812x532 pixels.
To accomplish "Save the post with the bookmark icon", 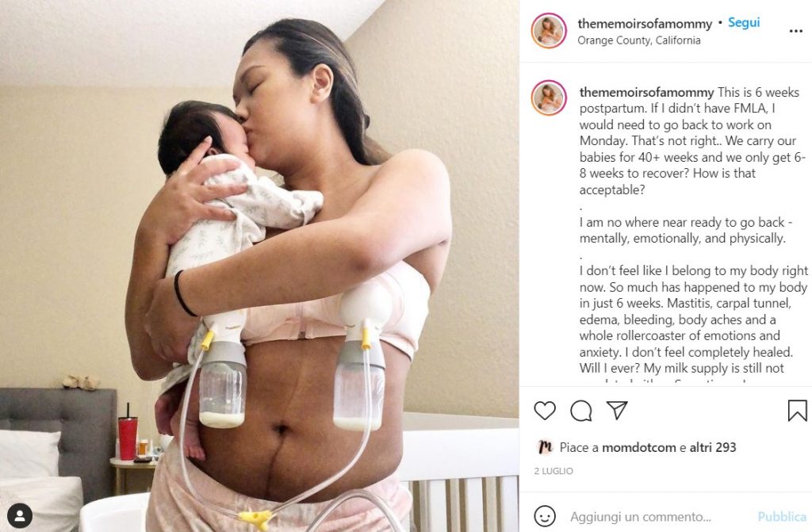I will (797, 410).
